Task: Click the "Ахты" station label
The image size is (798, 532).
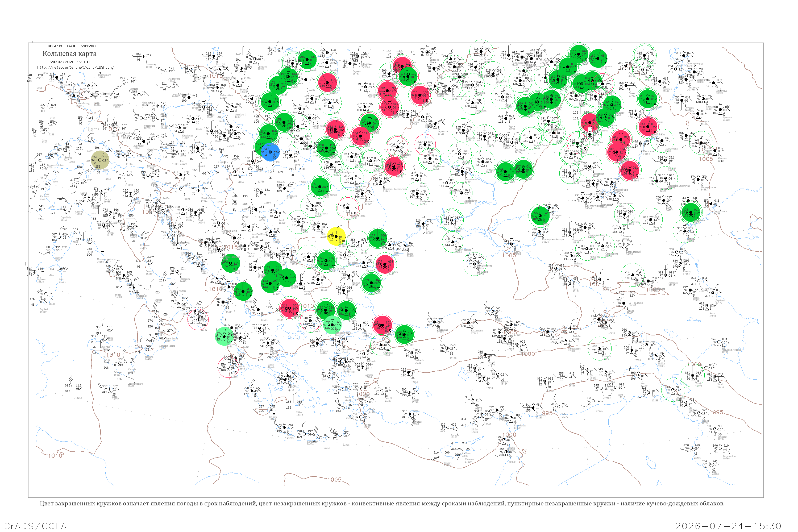Action: point(712,313)
